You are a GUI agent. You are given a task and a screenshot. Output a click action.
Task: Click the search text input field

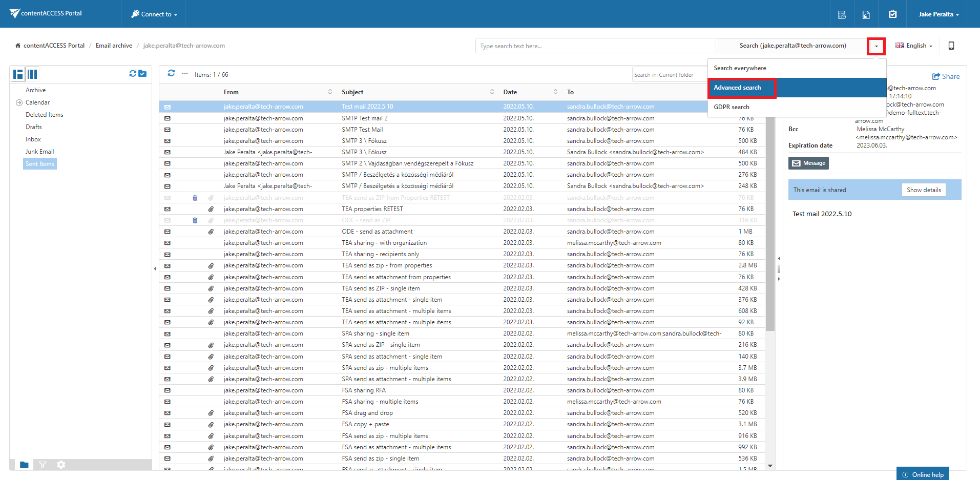[x=594, y=46]
